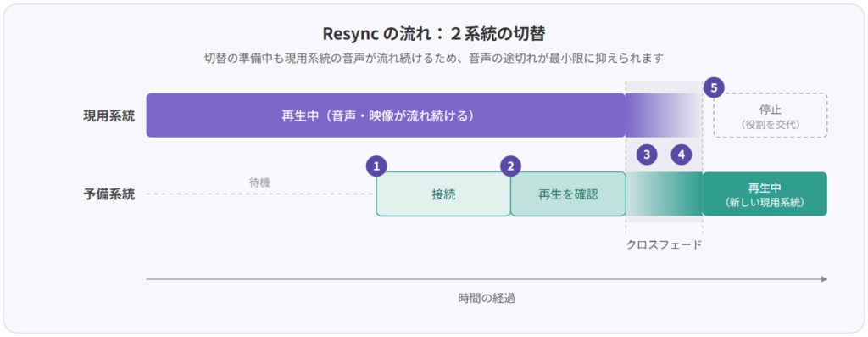
Task: Select the '予備系統' row label
Action: pos(109,194)
